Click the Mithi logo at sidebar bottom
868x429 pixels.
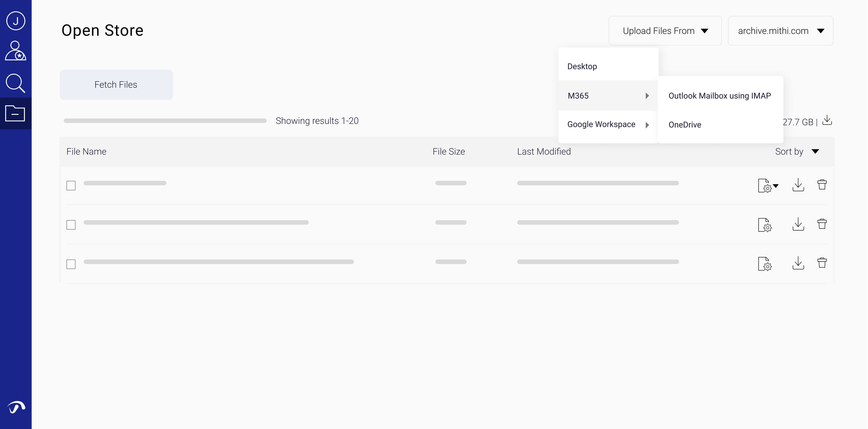16,407
